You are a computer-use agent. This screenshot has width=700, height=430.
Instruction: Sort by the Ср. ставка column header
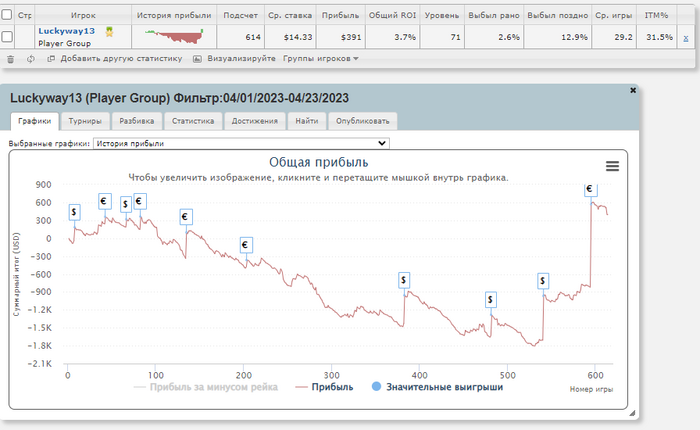(x=290, y=15)
